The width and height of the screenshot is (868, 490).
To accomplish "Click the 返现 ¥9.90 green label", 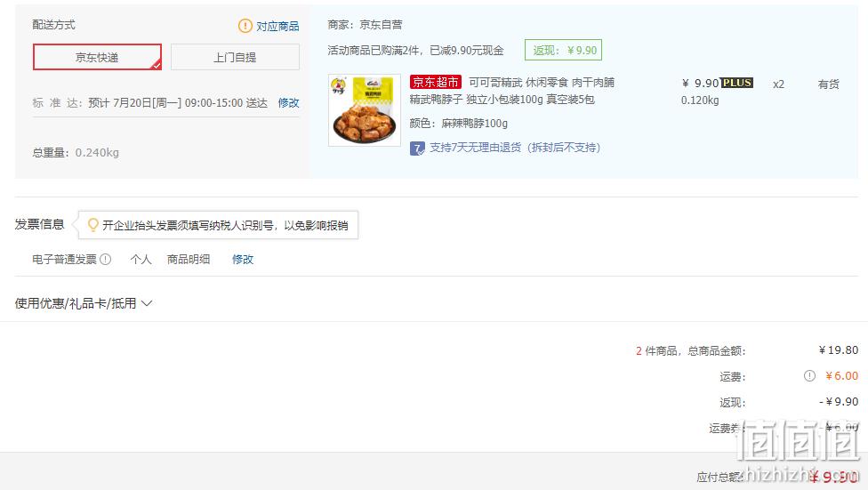I will pos(564,51).
